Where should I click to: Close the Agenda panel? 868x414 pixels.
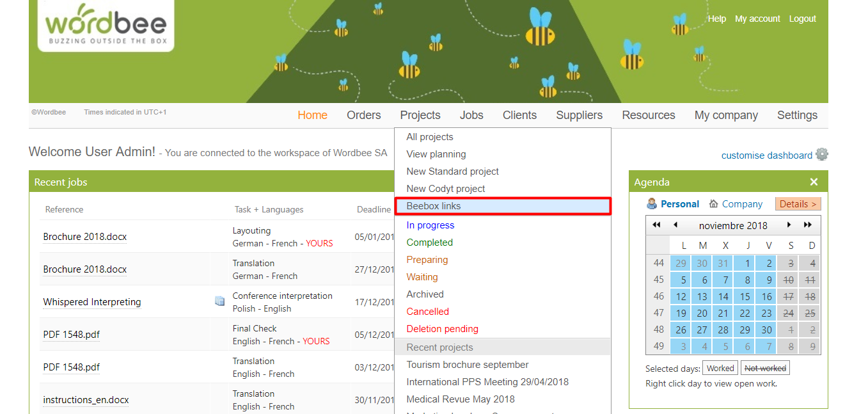(x=814, y=182)
